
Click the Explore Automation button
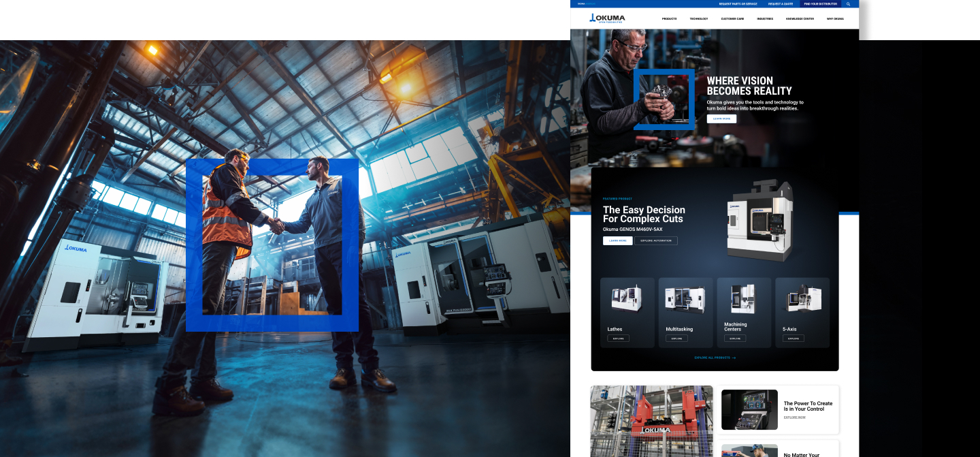click(656, 240)
